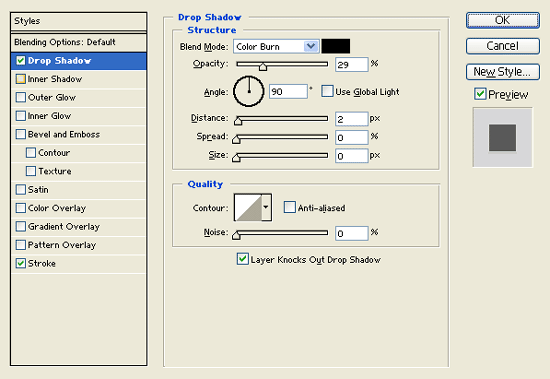
Task: Click the Opacity slider handle
Action: (x=263, y=66)
